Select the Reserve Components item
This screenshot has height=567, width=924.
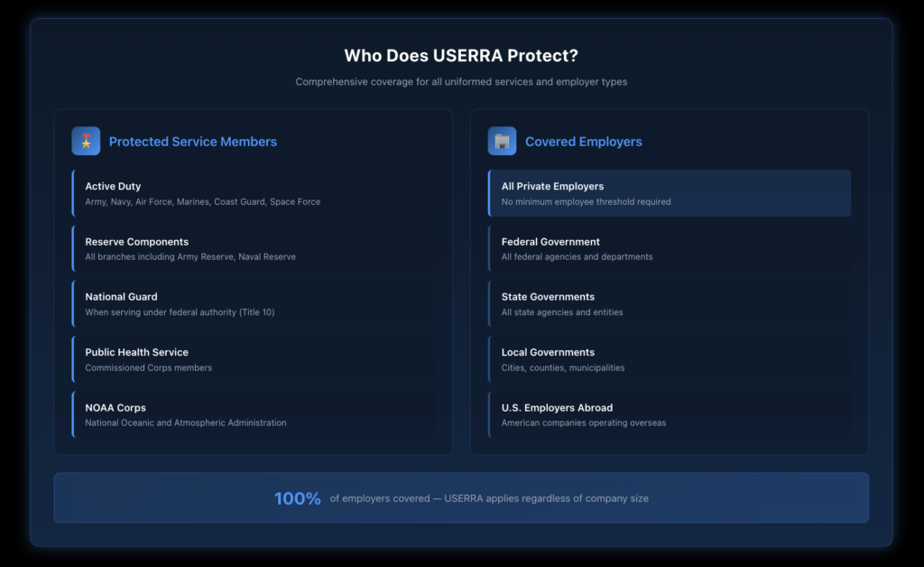pyautogui.click(x=254, y=248)
